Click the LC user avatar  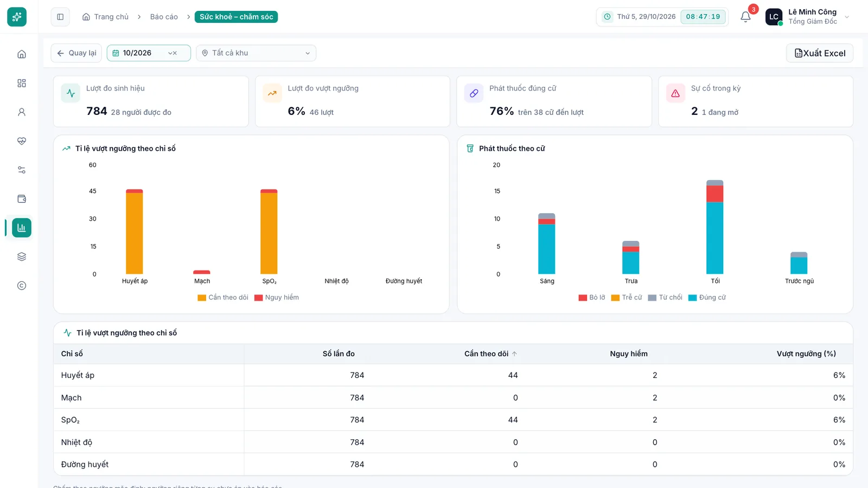774,17
